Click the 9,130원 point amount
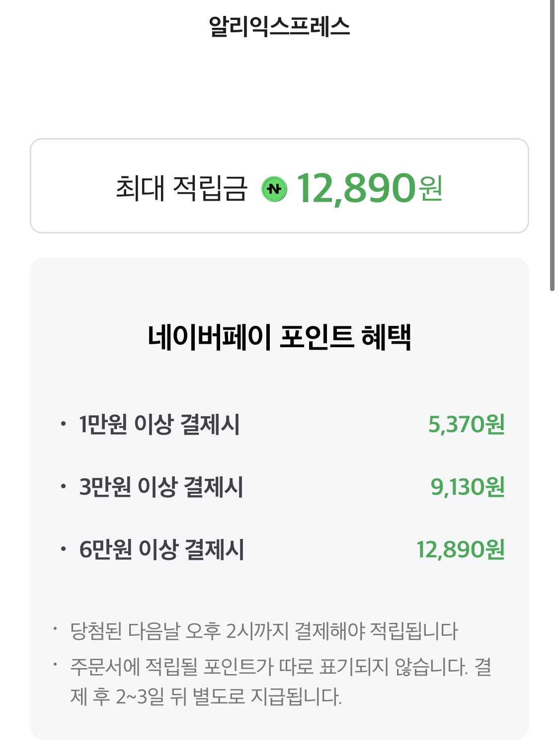 (x=467, y=487)
